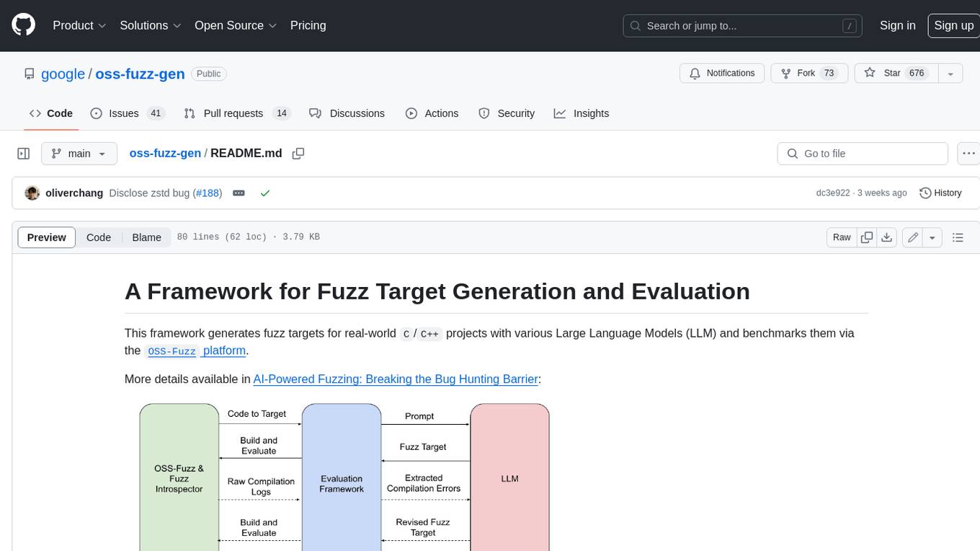
Task: Open the oss-fuzz-gen repository link
Action: coord(140,74)
